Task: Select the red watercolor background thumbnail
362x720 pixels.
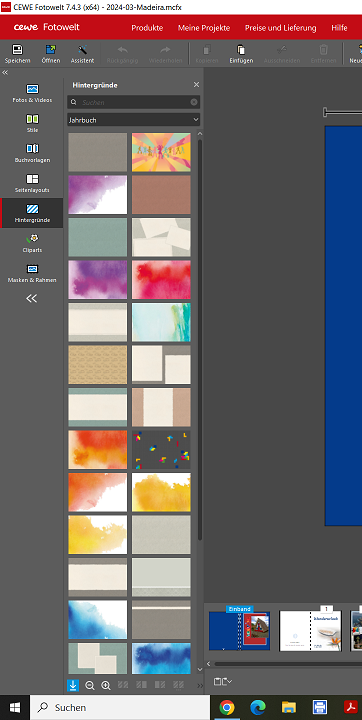Action: (x=161, y=280)
